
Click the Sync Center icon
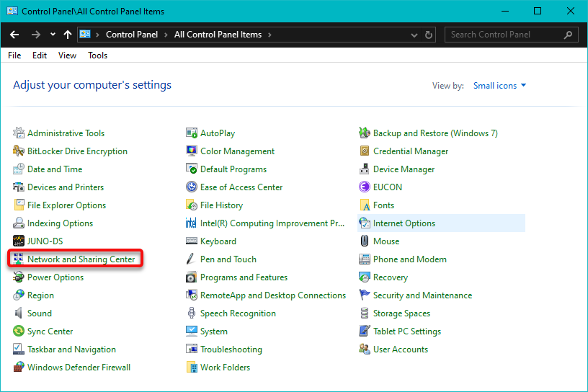(19, 331)
